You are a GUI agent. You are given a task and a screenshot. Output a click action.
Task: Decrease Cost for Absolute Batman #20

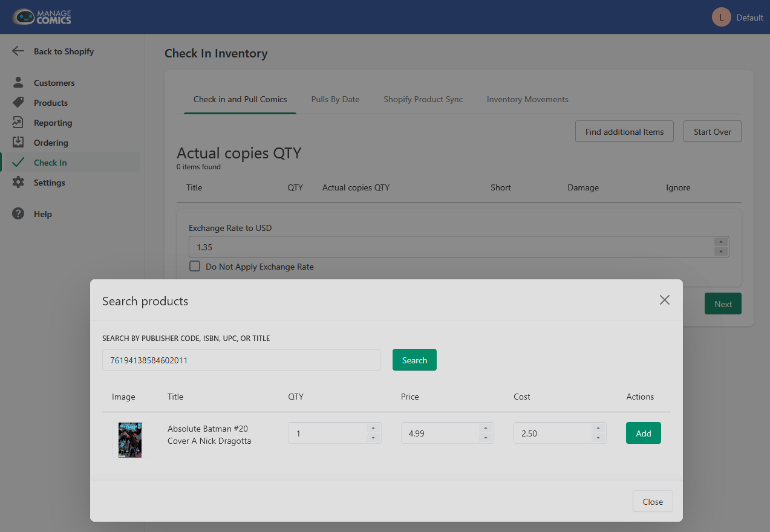(x=598, y=437)
